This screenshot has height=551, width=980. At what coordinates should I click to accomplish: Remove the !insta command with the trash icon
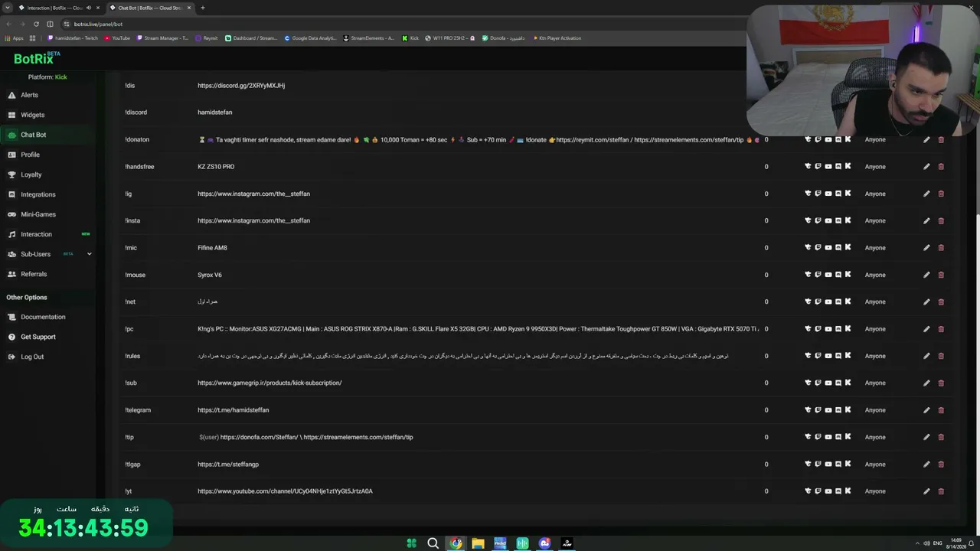click(x=941, y=221)
